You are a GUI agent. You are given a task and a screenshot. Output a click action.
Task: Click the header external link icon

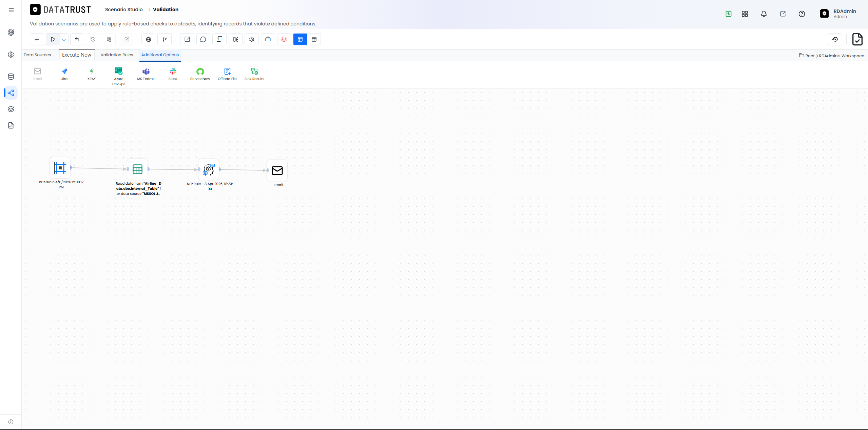(783, 14)
